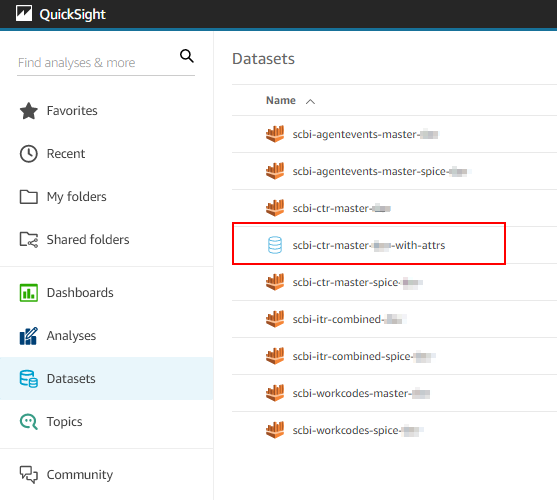
Task: Click icon beside scbi-ctr-master-spice dataset
Action: (275, 282)
